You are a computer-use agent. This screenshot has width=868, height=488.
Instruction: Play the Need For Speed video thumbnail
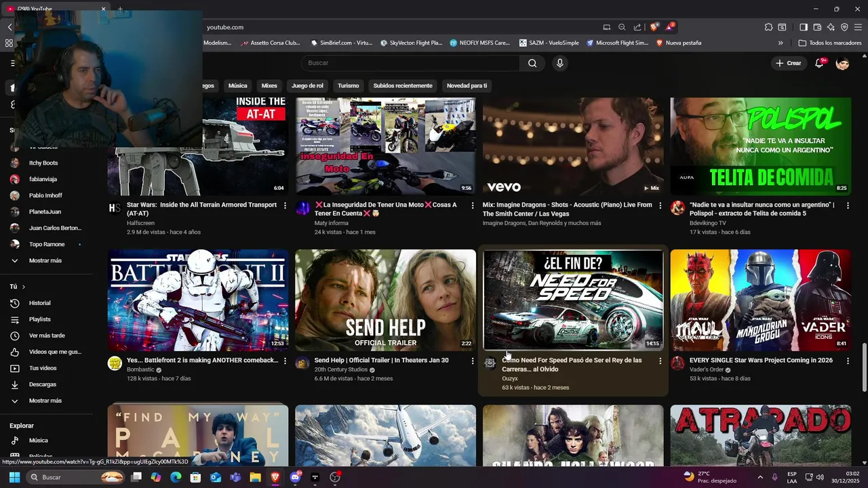coord(573,300)
